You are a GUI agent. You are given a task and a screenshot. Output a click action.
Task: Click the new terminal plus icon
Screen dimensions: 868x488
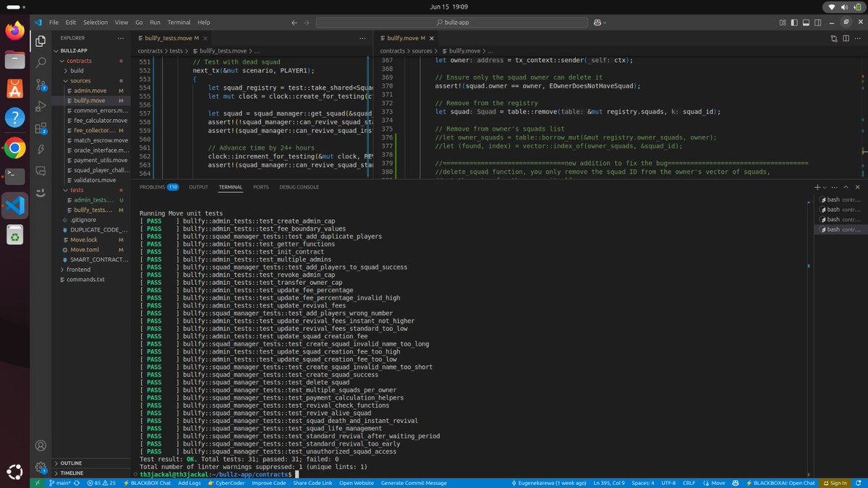(817, 187)
